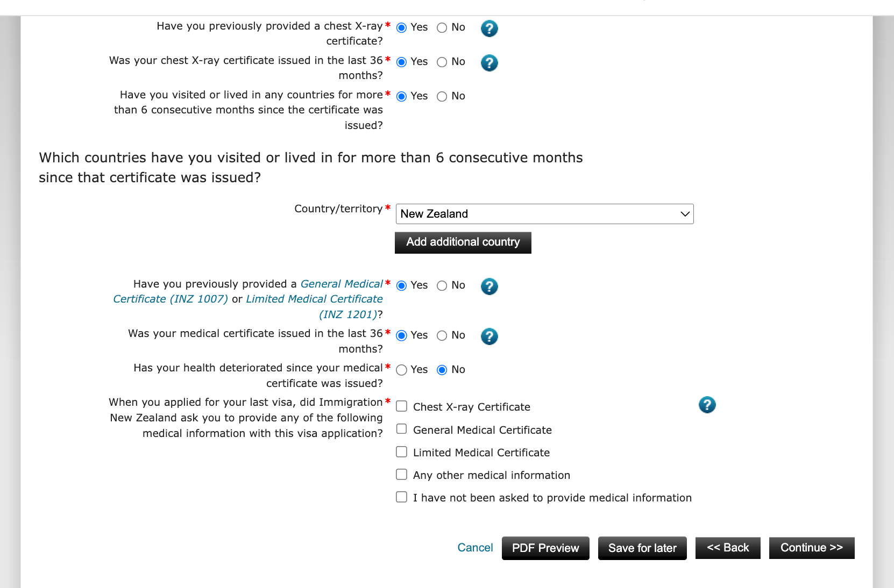Click the Cancel link
894x588 pixels.
475,548
